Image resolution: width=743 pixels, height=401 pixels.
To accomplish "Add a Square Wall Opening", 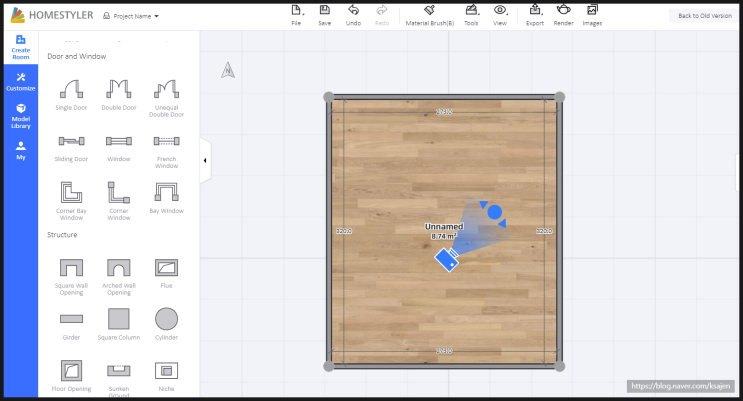I will [x=71, y=277].
